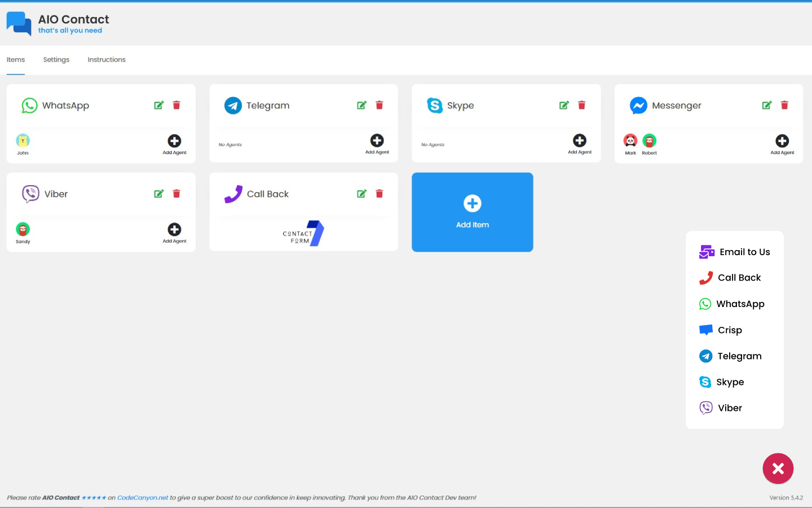Choose WhatsApp in widget menu
This screenshot has width=812, height=508.
732,304
